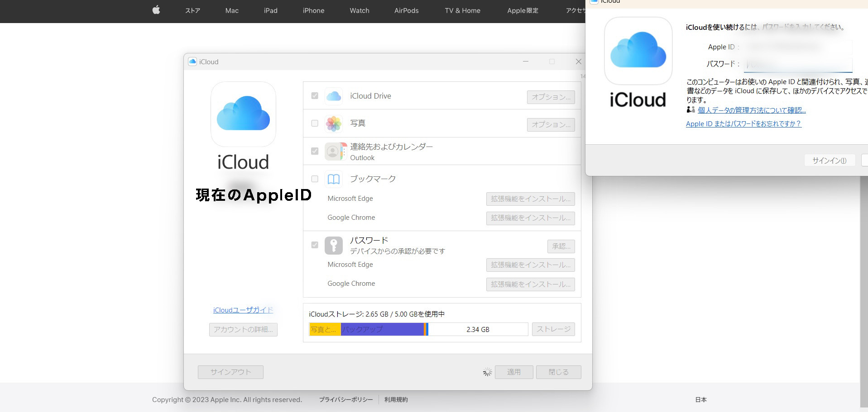Open the 利用規約 footer link
The image size is (868, 412).
tap(396, 400)
